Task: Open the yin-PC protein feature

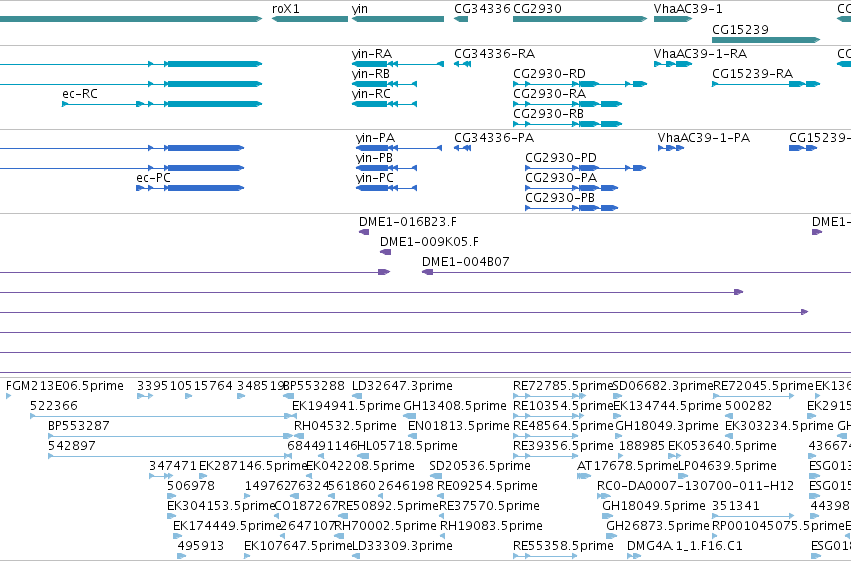Action: coord(386,188)
